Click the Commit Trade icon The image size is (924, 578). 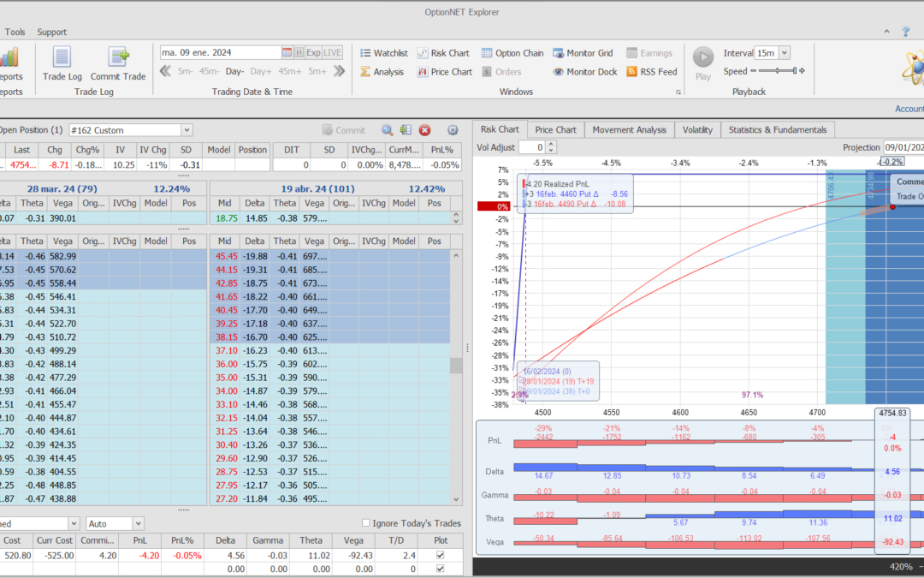coord(118,58)
